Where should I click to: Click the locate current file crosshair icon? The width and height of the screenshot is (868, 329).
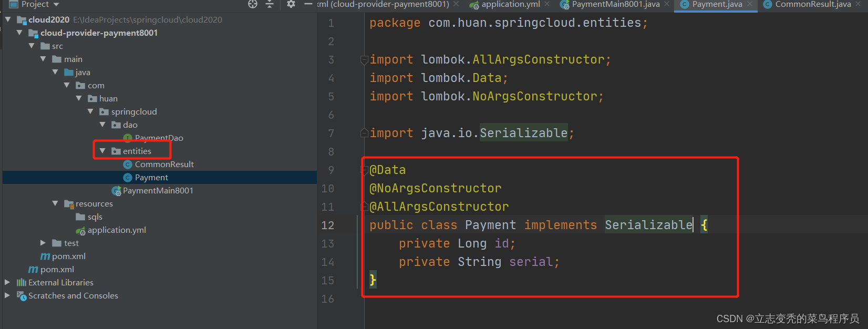click(253, 4)
